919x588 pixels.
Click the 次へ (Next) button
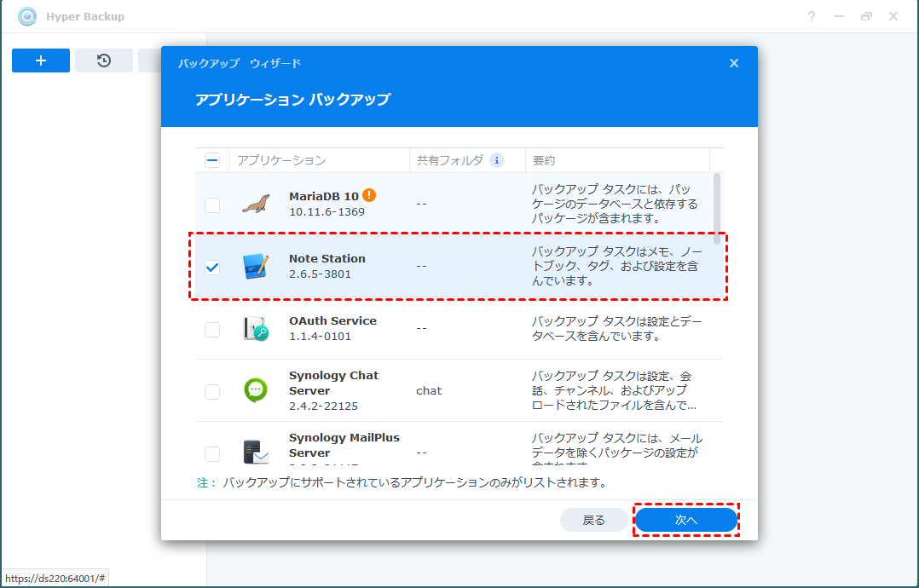[686, 520]
